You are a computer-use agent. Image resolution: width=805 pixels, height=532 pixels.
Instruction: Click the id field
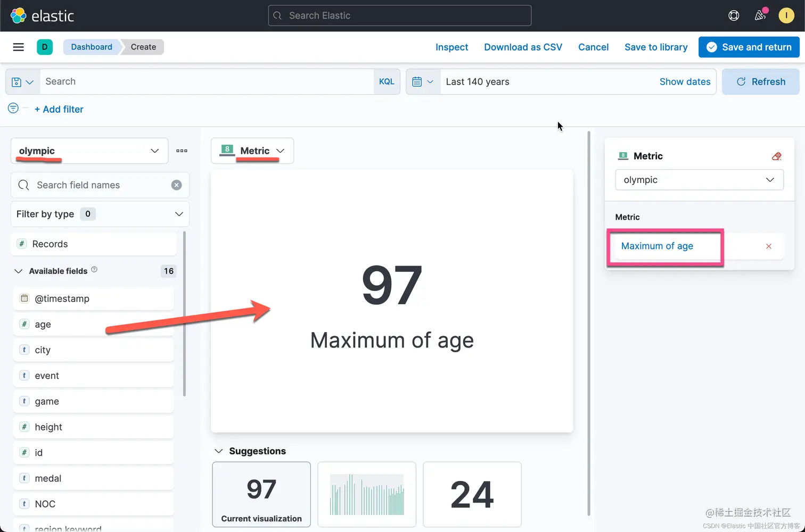(x=94, y=452)
